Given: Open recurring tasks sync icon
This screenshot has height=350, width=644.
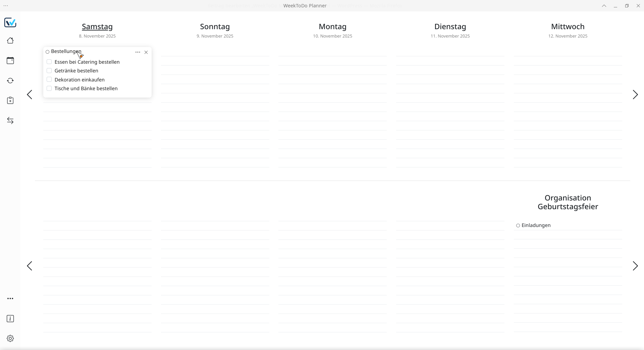Looking at the screenshot, I should click(10, 80).
